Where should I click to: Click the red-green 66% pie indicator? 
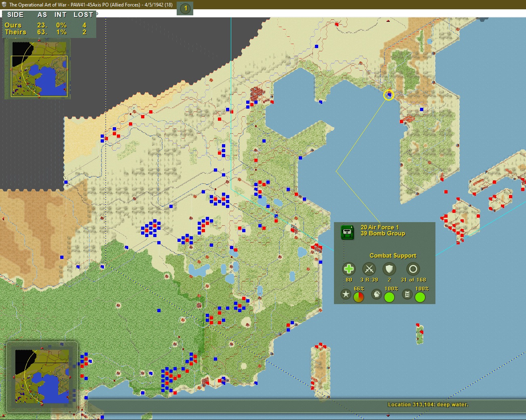click(x=359, y=297)
